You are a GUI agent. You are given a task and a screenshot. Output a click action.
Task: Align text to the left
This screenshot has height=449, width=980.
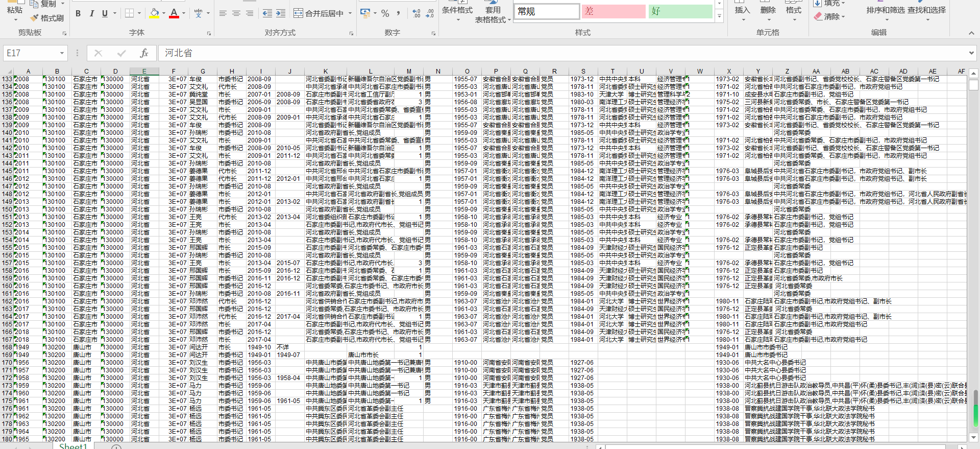pos(223,14)
